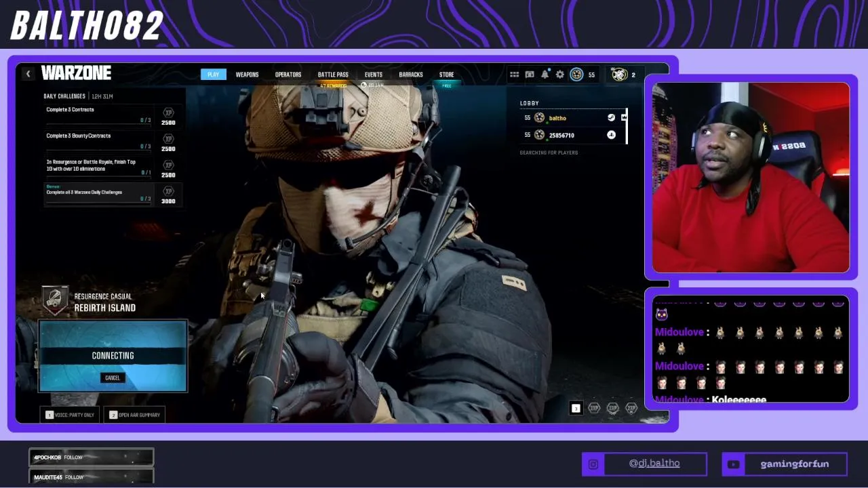The height and width of the screenshot is (488, 868).
Task: Click the Complete 3 Contracts progress bar
Action: [x=99, y=125]
